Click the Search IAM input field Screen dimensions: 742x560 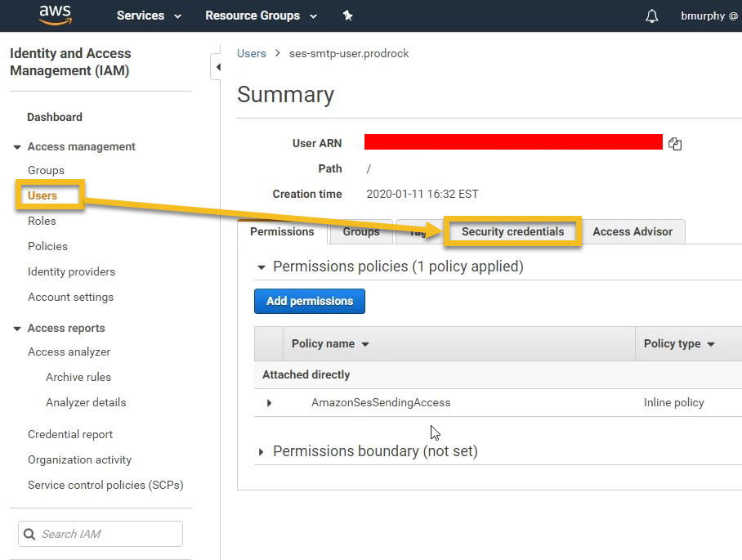coord(101,534)
